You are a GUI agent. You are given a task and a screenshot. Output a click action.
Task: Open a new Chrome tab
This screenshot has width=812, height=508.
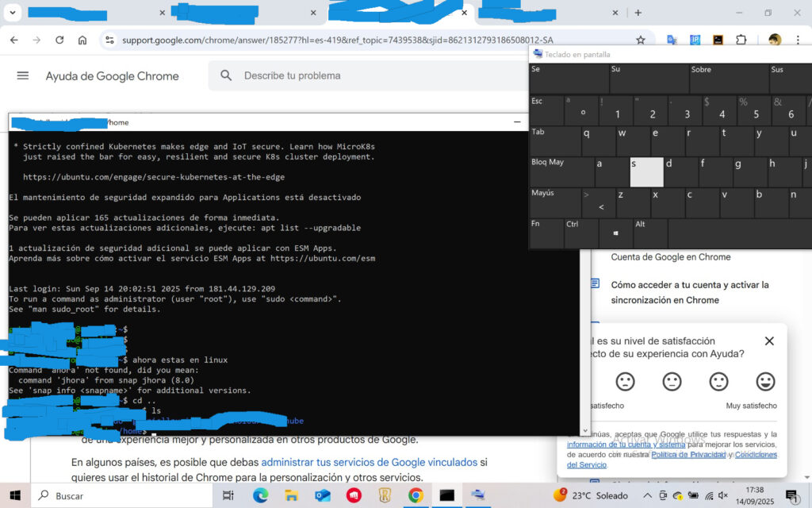click(x=638, y=13)
